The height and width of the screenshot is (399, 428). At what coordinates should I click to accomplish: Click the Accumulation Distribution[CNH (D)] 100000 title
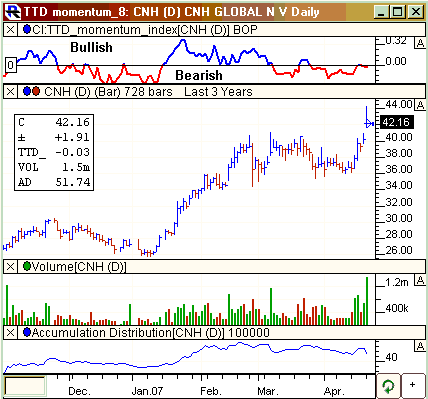[x=151, y=333]
